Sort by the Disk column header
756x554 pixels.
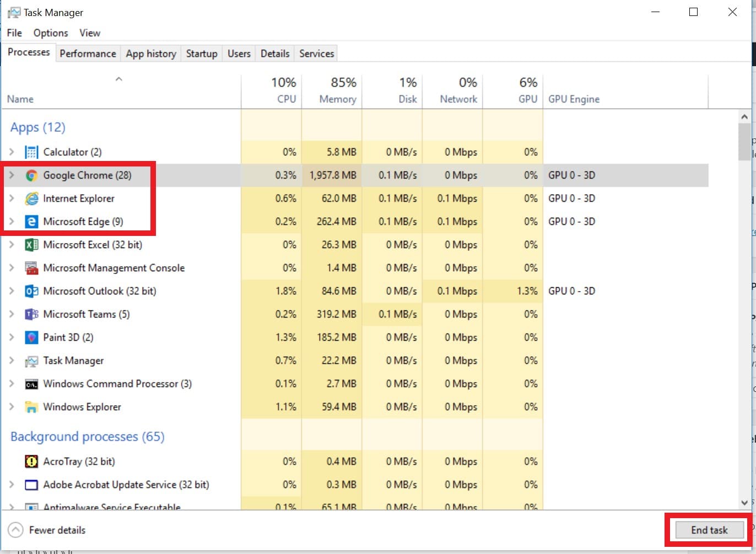(392, 92)
